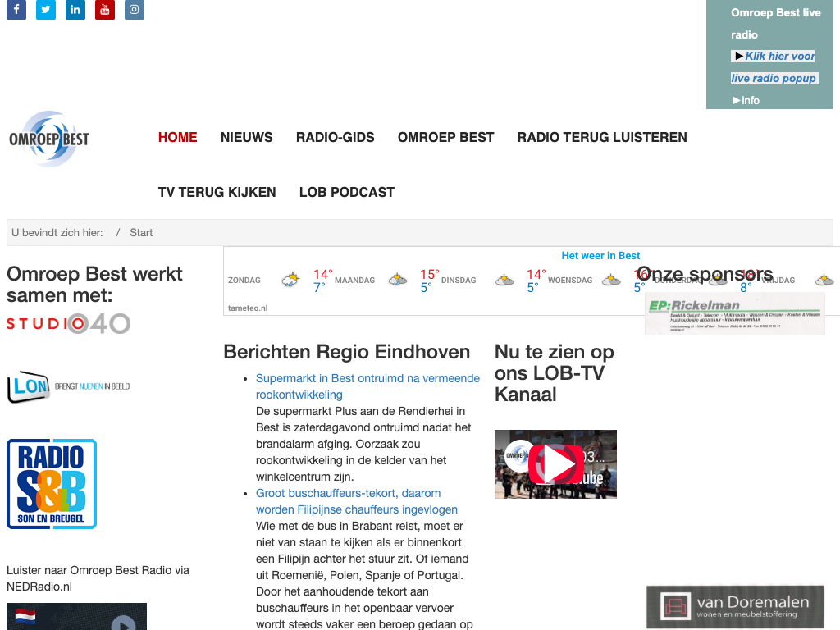Open the Studio040 partner logo
Viewport: 840px width, 630px height.
point(69,324)
